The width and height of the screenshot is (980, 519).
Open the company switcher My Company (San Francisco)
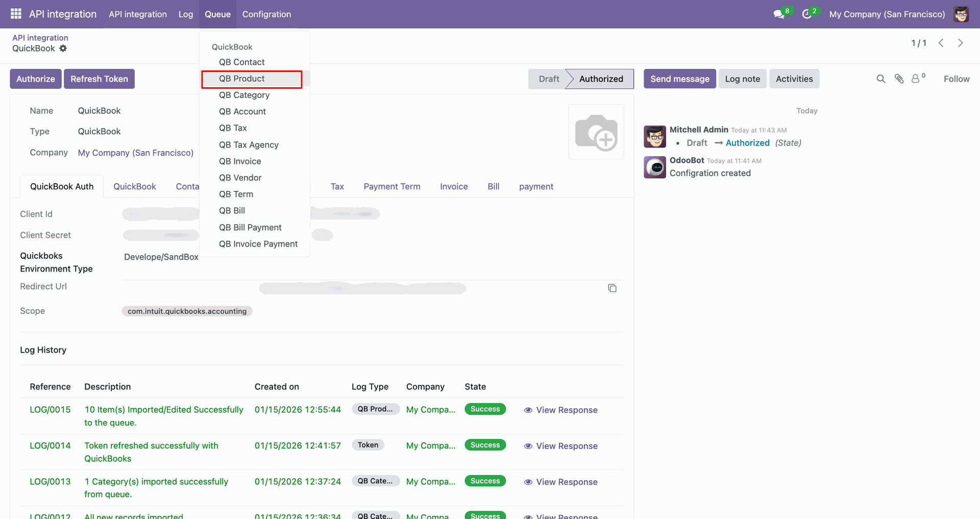pyautogui.click(x=887, y=14)
